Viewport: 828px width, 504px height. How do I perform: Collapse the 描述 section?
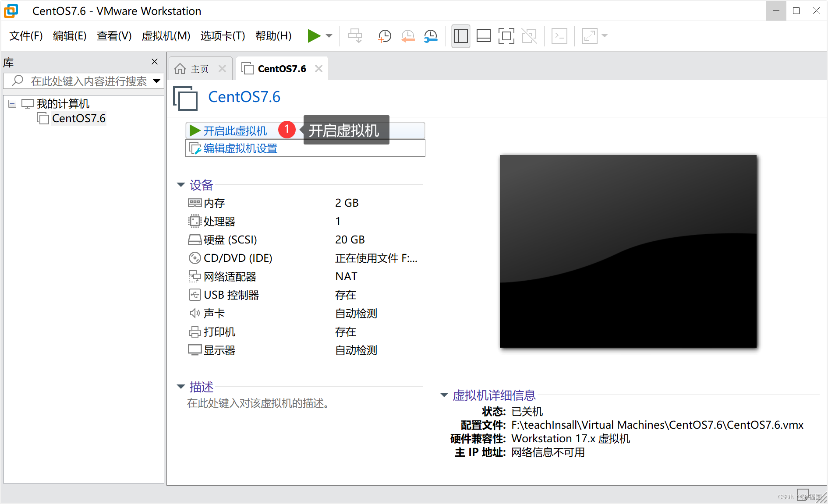(181, 386)
